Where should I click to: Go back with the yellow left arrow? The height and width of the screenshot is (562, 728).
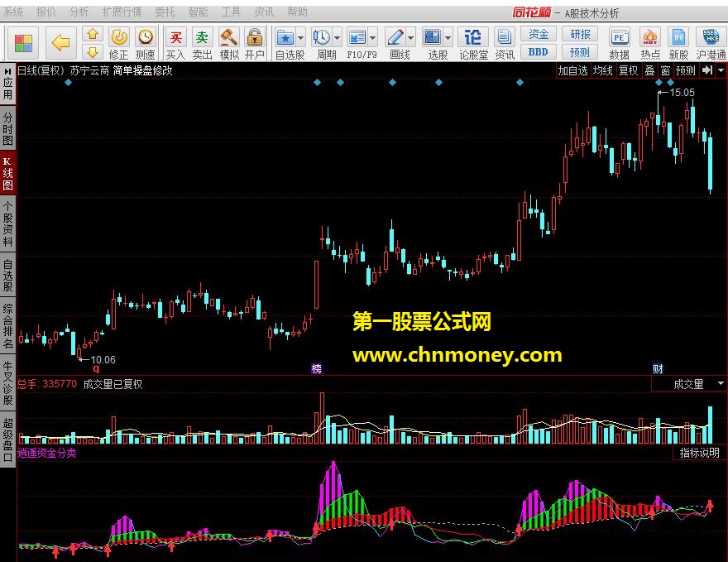[61, 43]
